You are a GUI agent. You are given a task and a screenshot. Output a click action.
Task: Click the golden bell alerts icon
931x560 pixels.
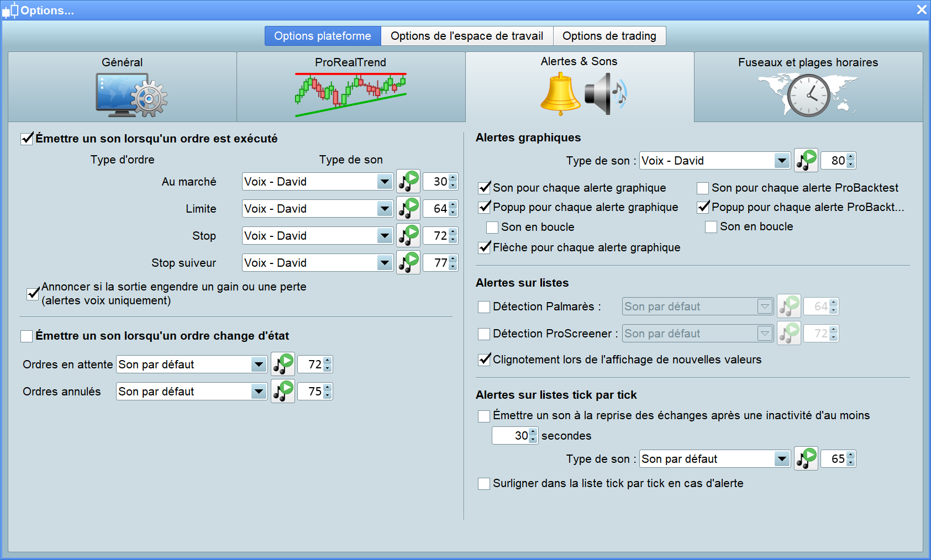click(x=560, y=95)
